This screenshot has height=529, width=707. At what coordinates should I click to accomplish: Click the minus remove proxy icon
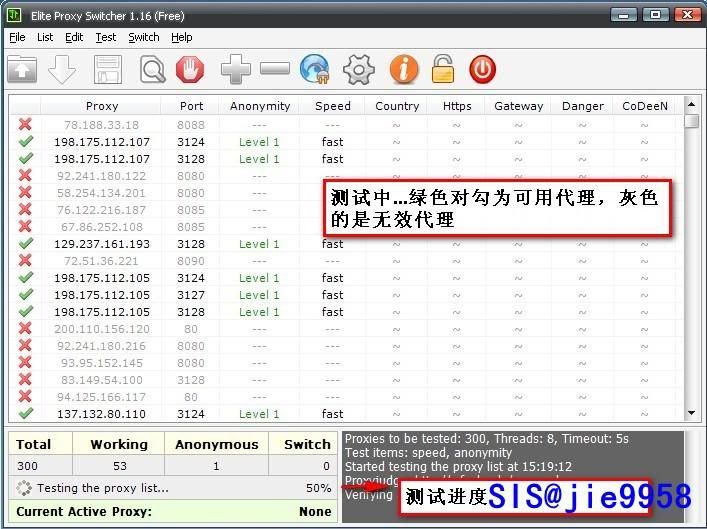pos(275,69)
